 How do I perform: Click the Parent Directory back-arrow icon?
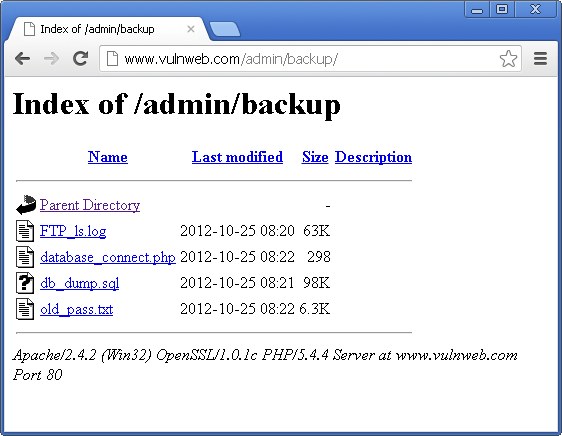click(26, 205)
